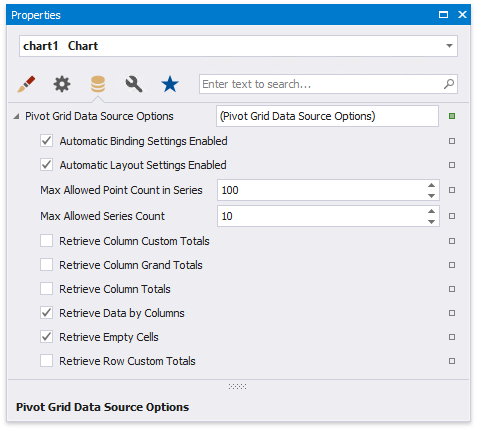477x430 pixels.
Task: Click property marker for Automatic Binding Settings Enabled
Action: 452,141
